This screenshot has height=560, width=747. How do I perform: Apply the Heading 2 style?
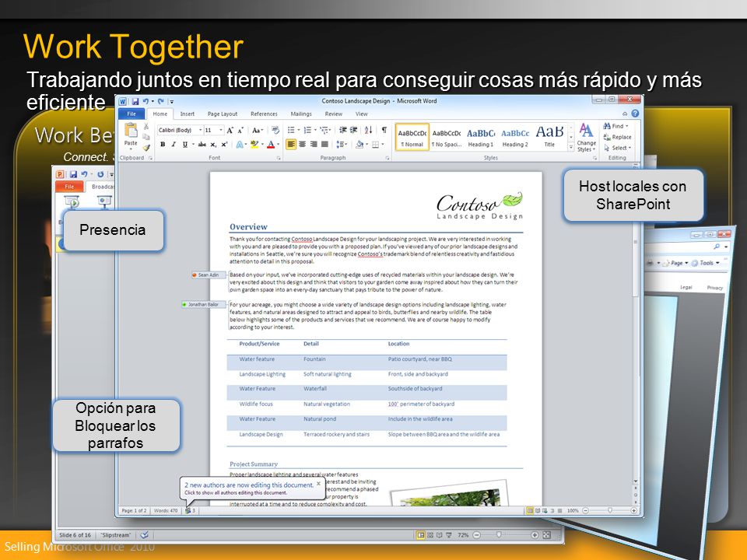[x=515, y=137]
